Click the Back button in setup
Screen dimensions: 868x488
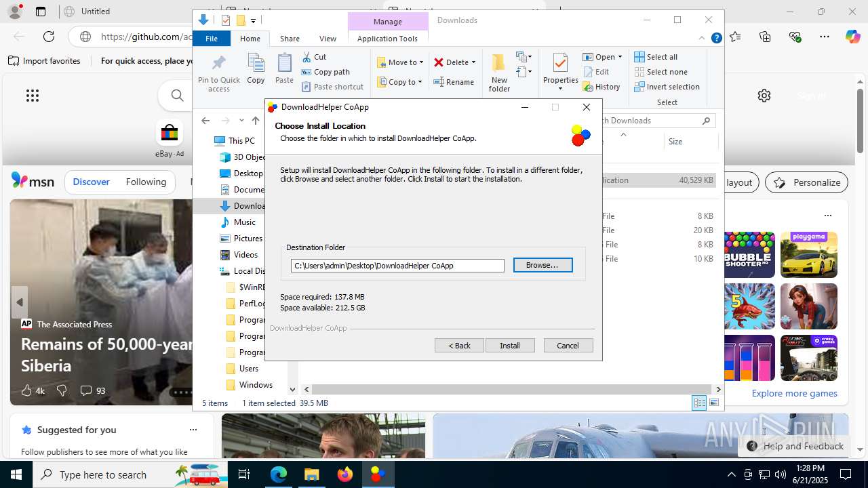(x=459, y=346)
